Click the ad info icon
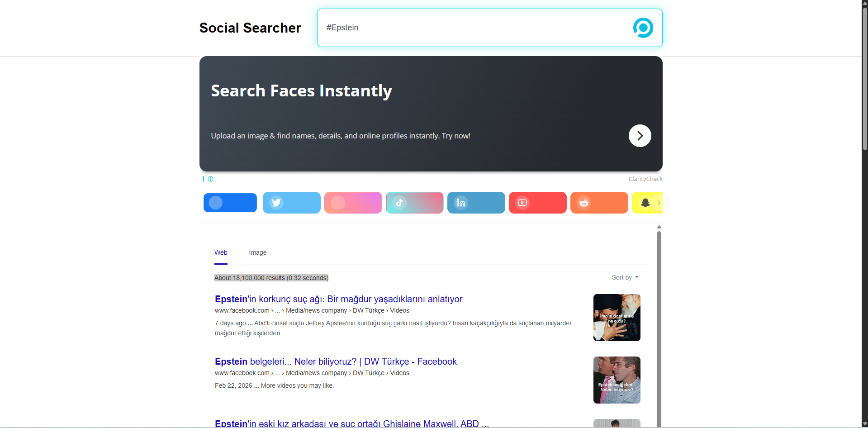 pos(210,179)
